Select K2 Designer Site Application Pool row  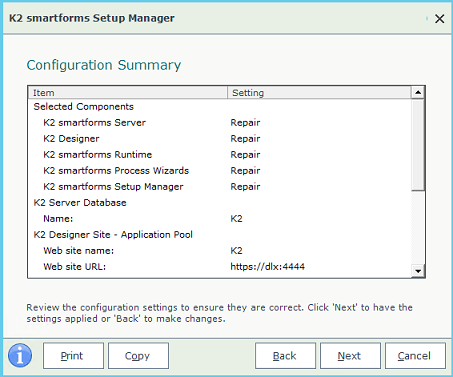click(220, 235)
